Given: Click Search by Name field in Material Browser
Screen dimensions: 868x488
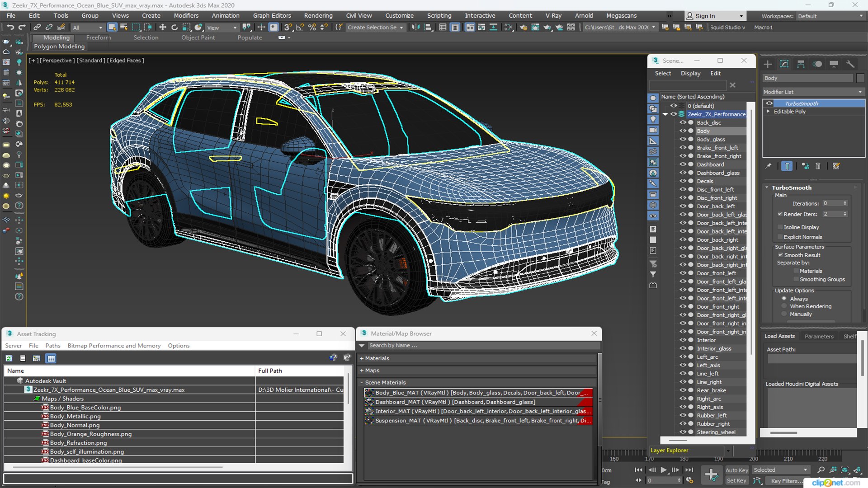Looking at the screenshot, I should (484, 346).
